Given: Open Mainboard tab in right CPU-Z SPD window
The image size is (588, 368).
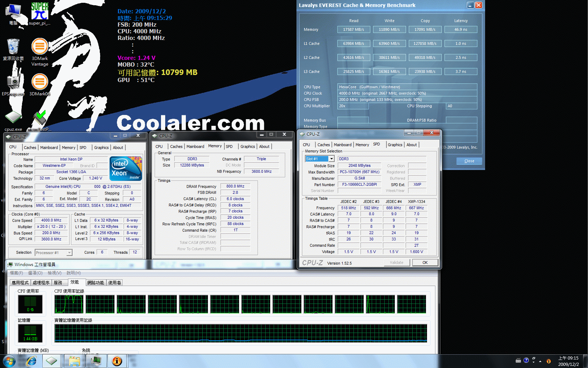Looking at the screenshot, I should click(343, 145).
